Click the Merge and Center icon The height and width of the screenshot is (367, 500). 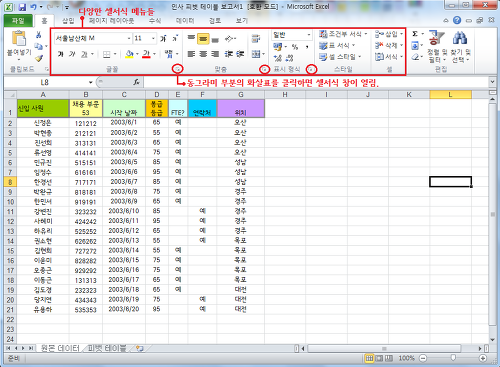(256, 54)
